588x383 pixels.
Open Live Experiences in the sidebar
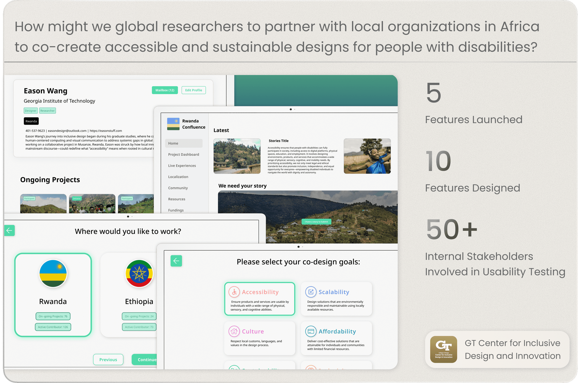[182, 165]
